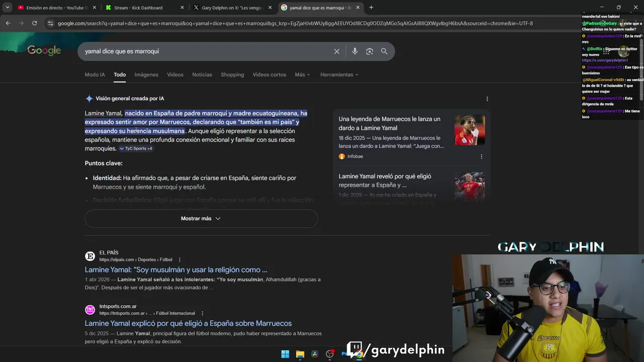
Task: Open Imágenes results tab
Action: (146, 74)
